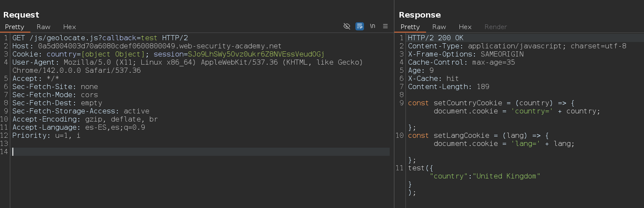Toggle the \n show non-printable characters button
This screenshot has width=644, height=208.
(x=373, y=27)
